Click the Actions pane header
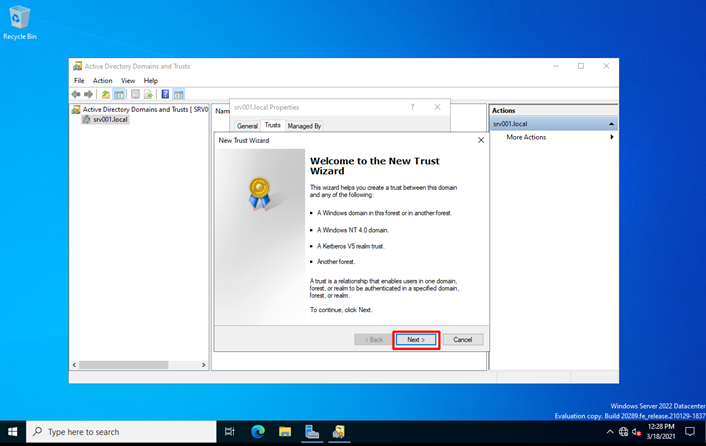706x446 pixels. coord(553,110)
